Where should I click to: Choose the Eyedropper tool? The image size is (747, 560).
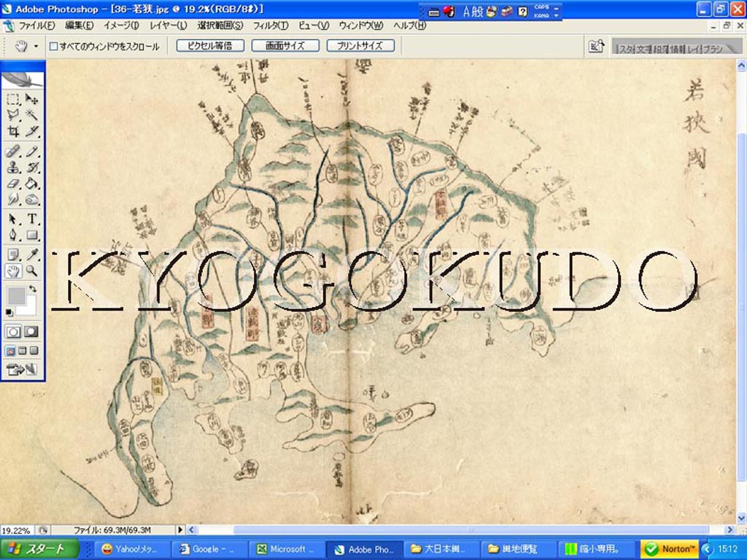point(32,255)
